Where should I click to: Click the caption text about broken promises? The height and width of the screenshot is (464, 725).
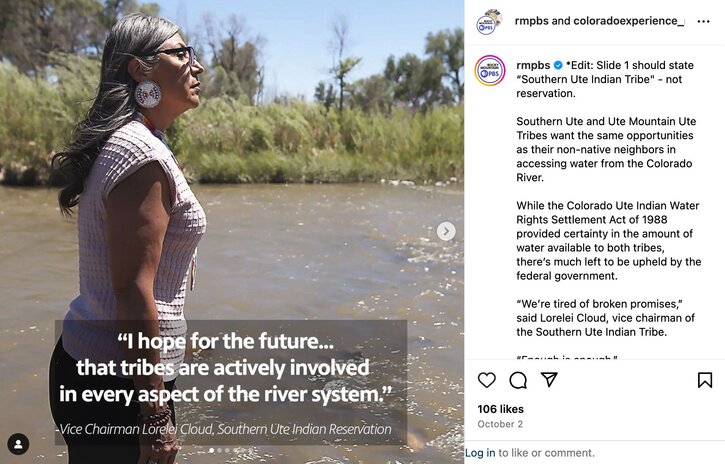pos(605,318)
